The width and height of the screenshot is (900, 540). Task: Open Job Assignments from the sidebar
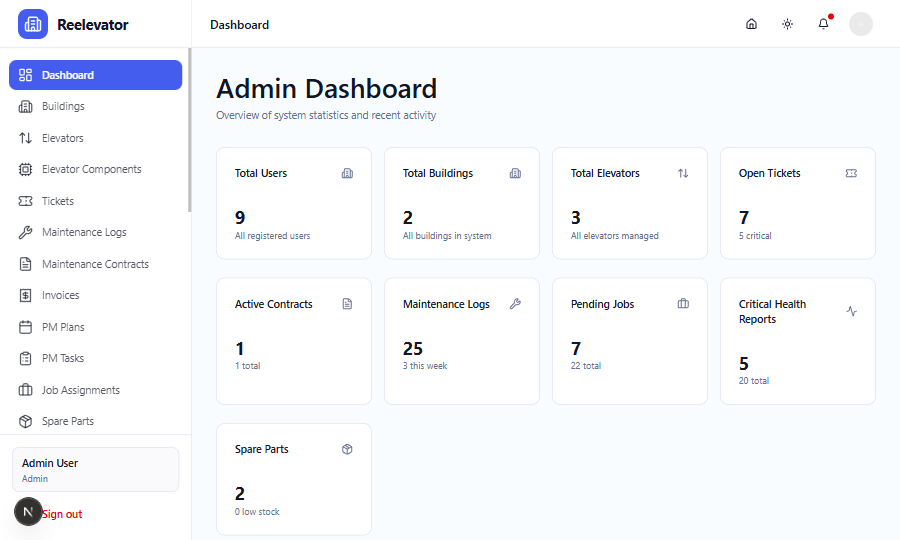click(x=80, y=390)
